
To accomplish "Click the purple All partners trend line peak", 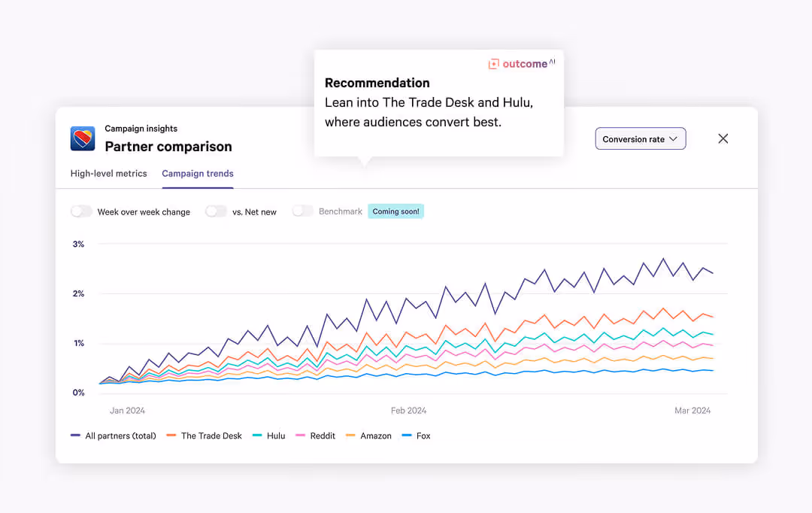I will (x=662, y=258).
